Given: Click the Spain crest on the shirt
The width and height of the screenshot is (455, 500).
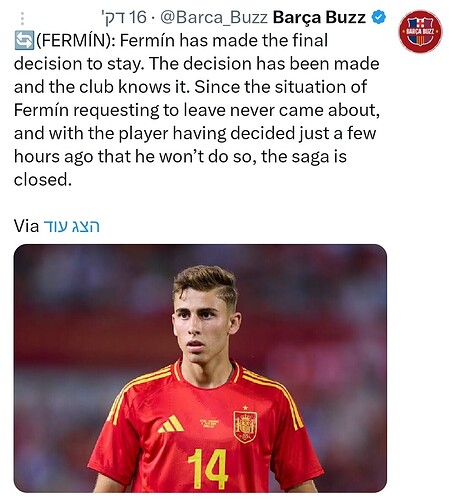Looking at the screenshot, I should coord(245,425).
